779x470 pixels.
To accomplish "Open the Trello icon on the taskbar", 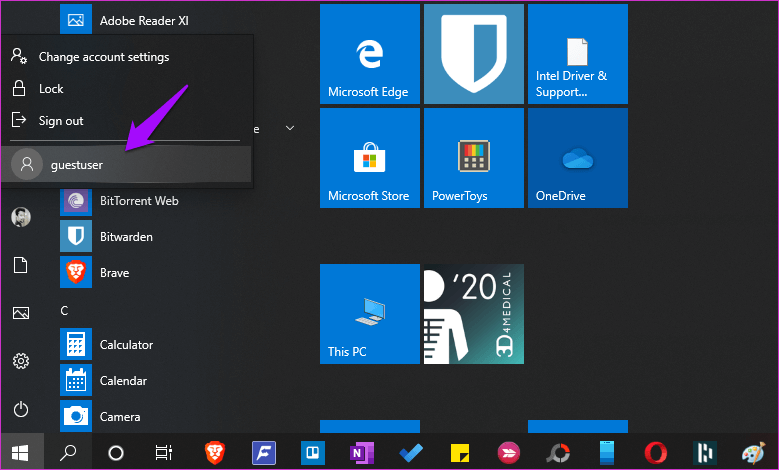I will pyautogui.click(x=313, y=453).
